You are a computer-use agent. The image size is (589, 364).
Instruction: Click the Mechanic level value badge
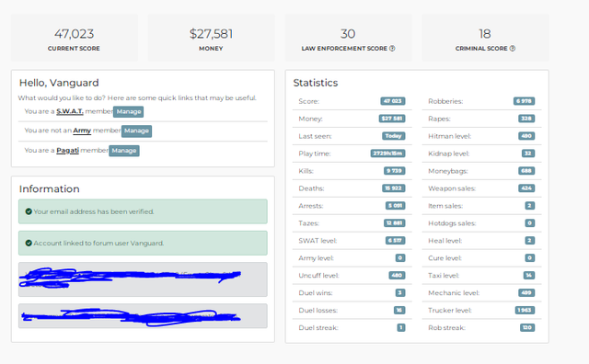click(526, 292)
